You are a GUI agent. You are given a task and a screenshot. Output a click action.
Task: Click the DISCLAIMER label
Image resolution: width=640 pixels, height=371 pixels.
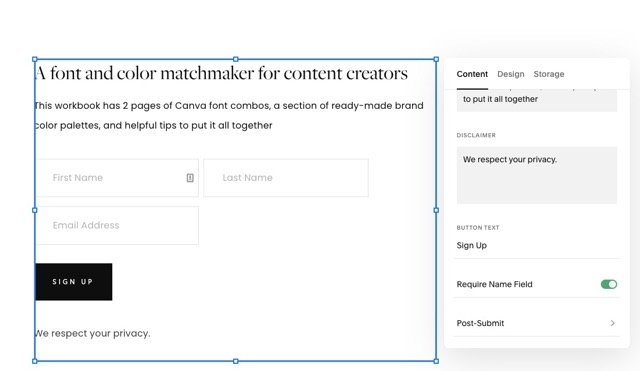tap(476, 135)
